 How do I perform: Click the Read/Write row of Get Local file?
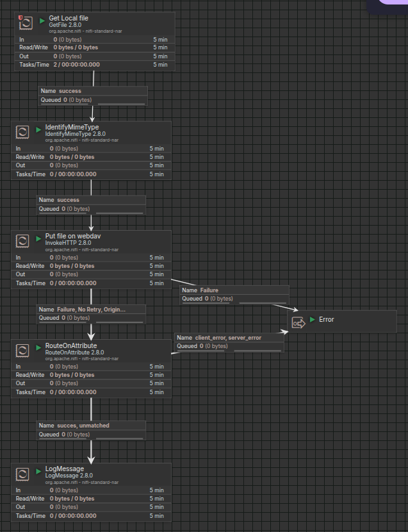point(95,47)
